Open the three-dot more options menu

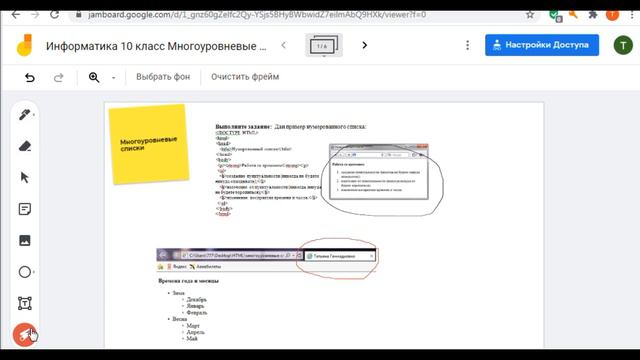[468, 45]
